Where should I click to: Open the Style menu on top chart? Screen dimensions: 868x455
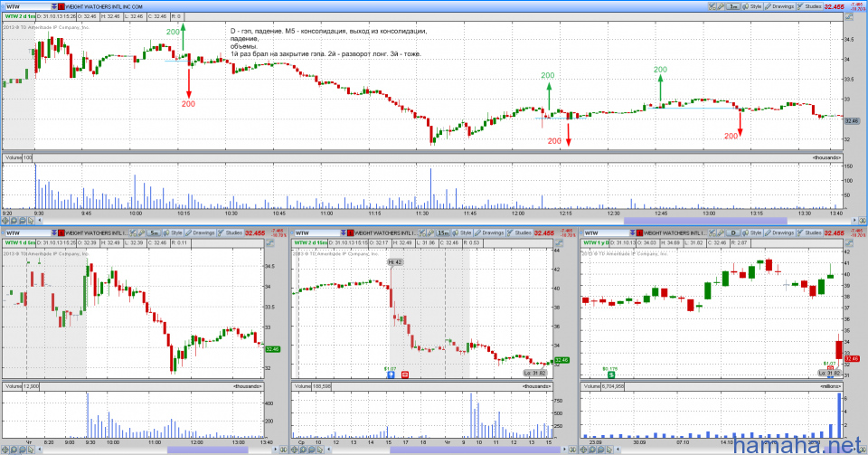point(754,6)
